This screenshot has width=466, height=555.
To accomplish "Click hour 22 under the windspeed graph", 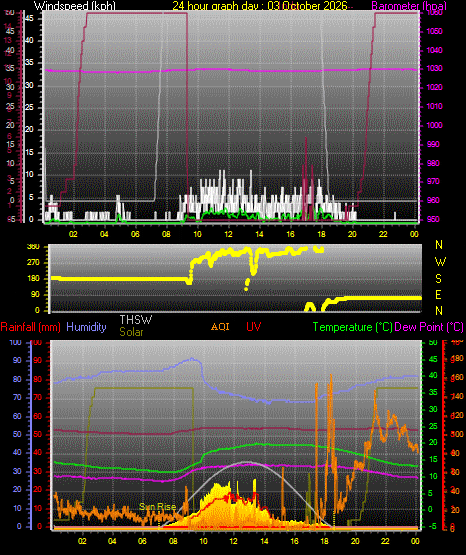I will pos(383,234).
